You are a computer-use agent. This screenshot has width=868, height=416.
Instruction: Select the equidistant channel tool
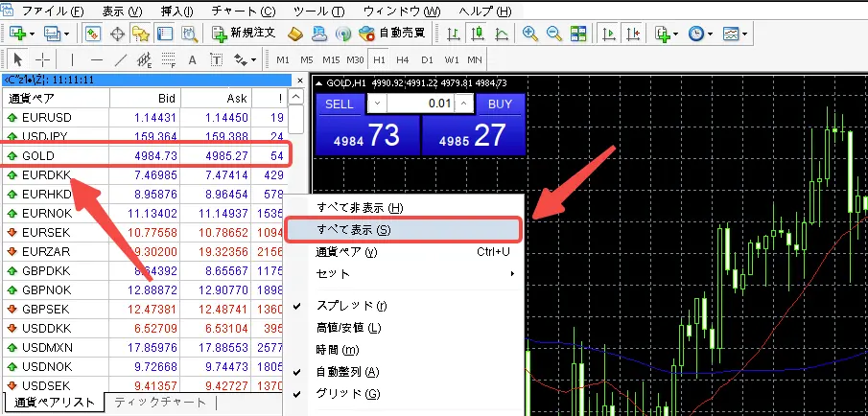[x=145, y=59]
